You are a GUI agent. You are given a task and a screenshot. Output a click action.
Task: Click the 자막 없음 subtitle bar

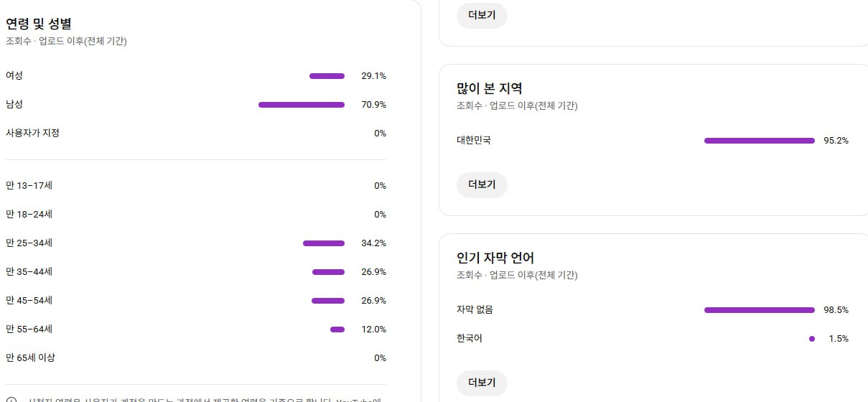(759, 310)
